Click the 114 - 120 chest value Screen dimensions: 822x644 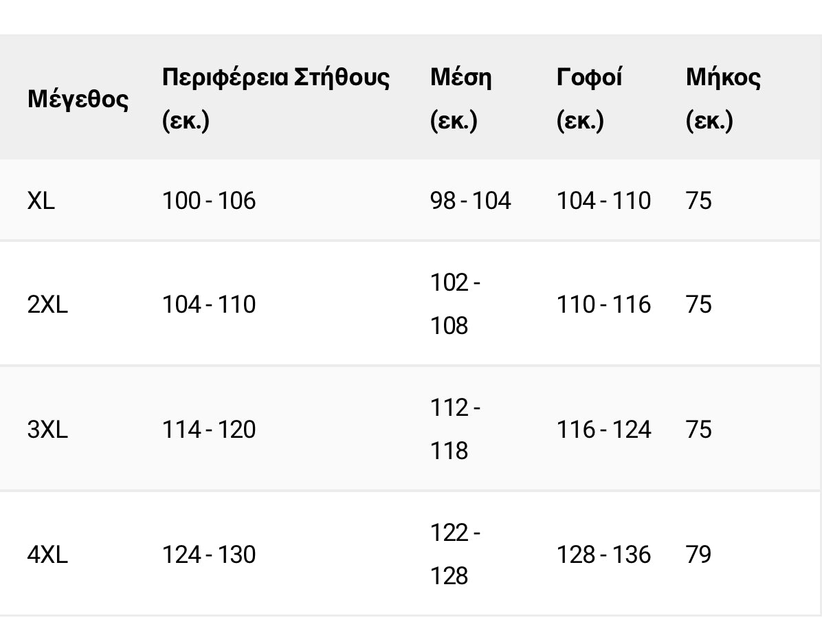click(209, 430)
